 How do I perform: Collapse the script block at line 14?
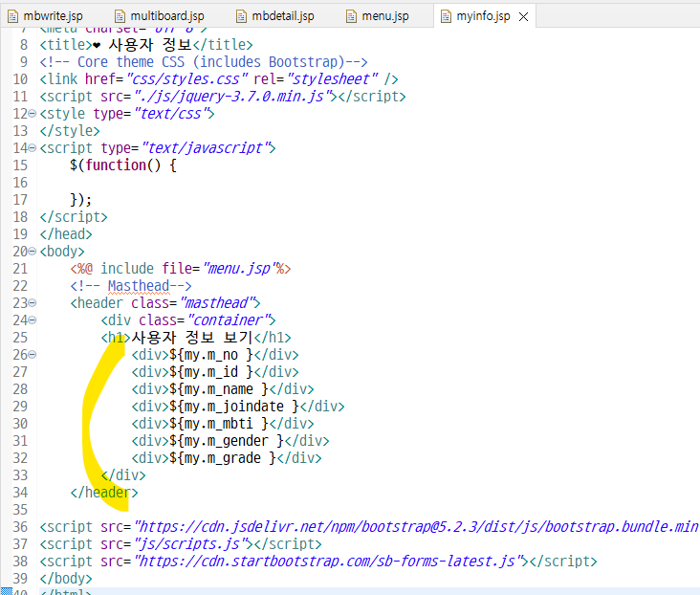coord(33,148)
